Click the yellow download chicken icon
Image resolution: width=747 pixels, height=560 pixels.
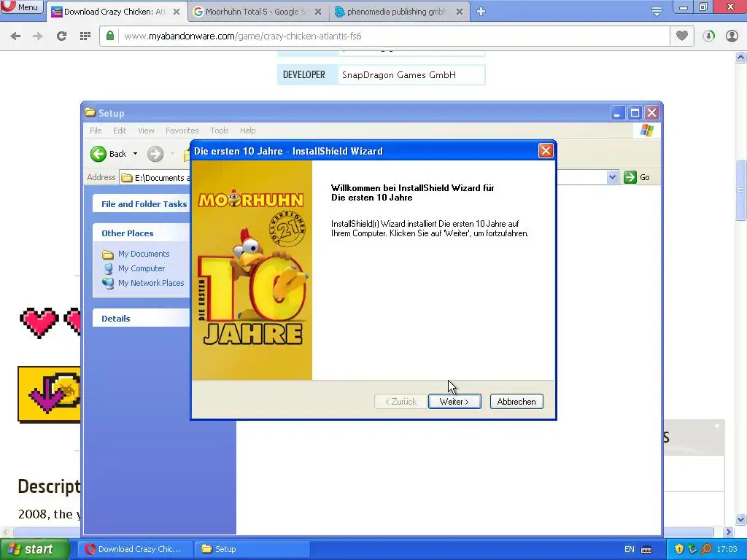pos(50,394)
